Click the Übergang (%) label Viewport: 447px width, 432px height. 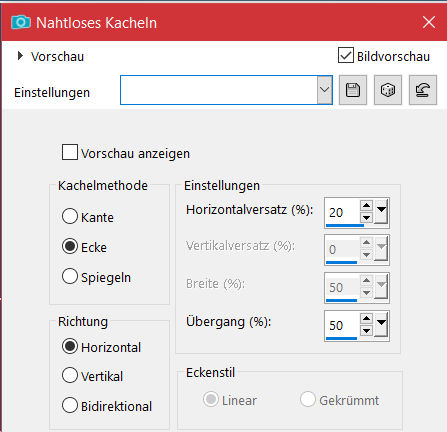tap(229, 322)
